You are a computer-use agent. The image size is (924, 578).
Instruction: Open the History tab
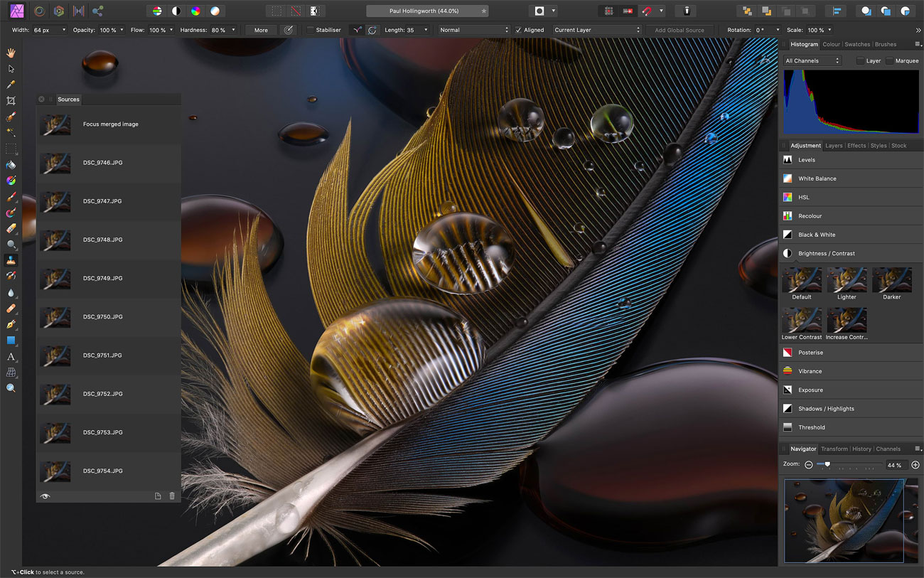[x=861, y=449]
